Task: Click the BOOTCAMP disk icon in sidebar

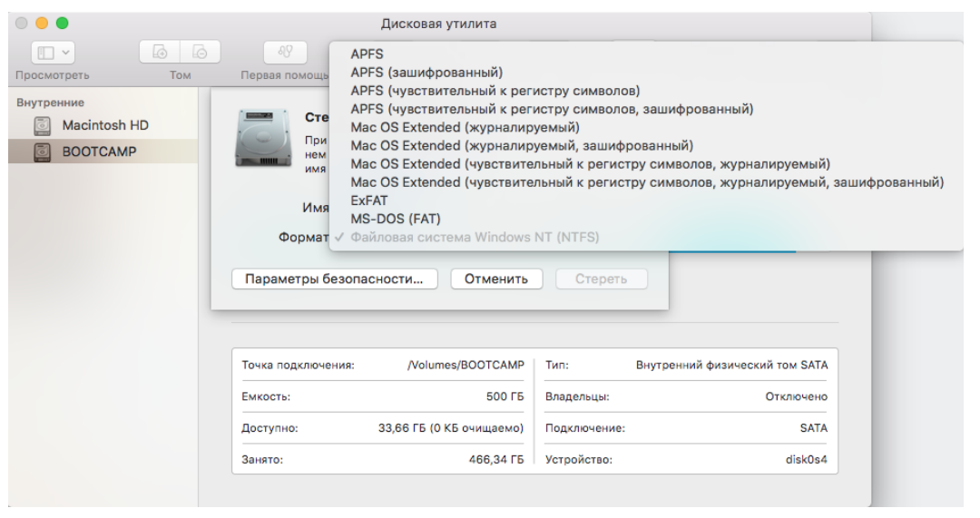Action: [x=42, y=151]
